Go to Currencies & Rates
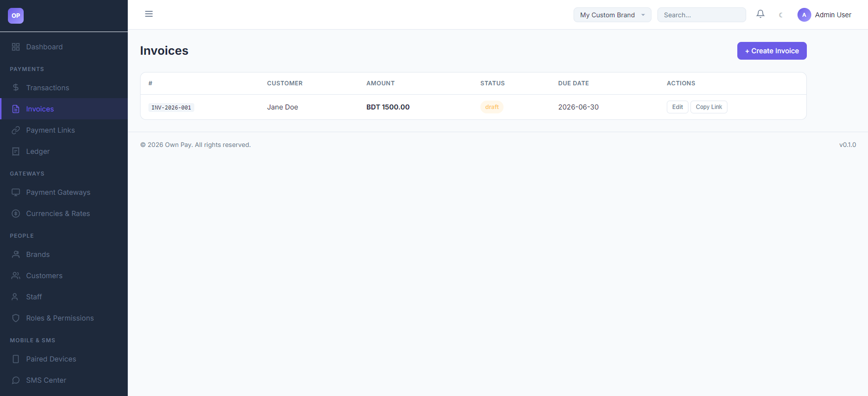The image size is (868, 396). pos(64,214)
